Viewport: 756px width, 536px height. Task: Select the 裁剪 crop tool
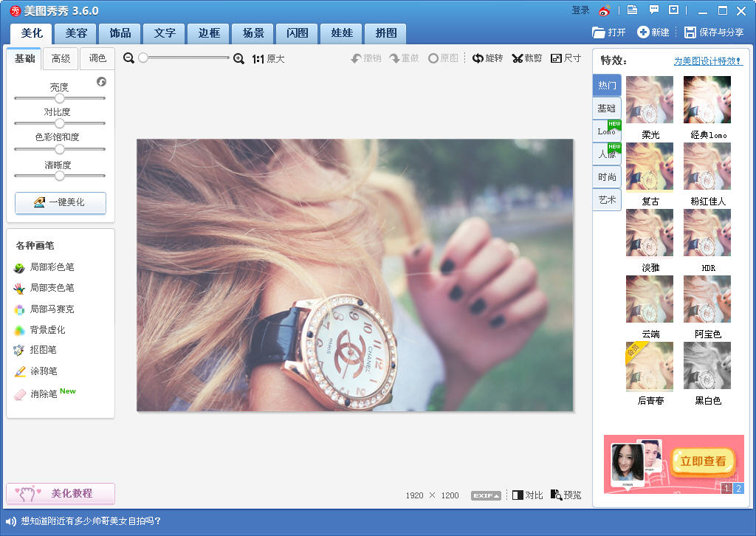pyautogui.click(x=526, y=58)
